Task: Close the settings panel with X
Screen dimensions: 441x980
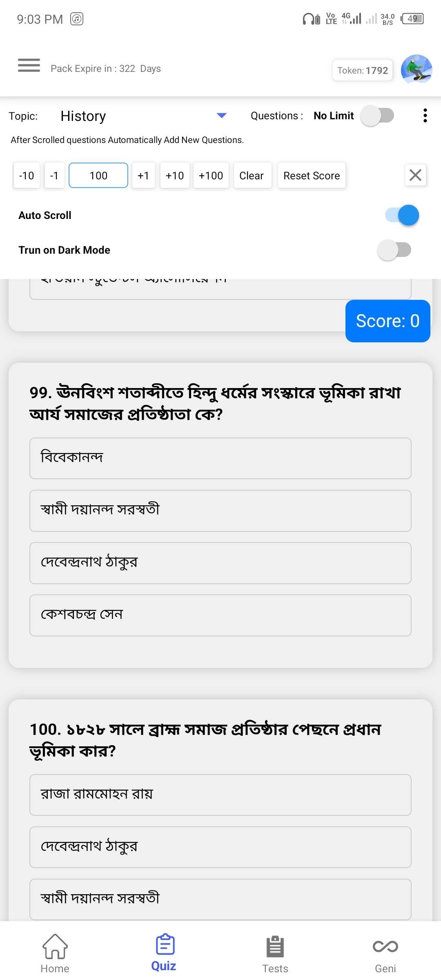Action: (x=415, y=175)
